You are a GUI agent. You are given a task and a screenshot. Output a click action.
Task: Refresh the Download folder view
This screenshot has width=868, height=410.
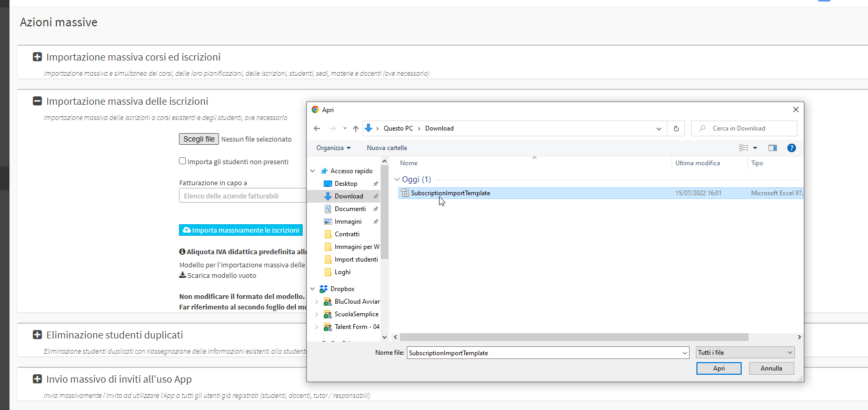676,128
